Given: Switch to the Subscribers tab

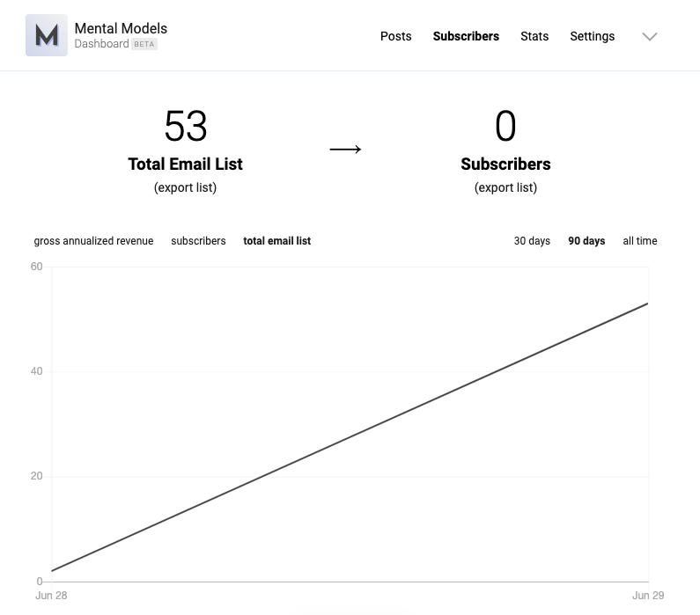Looking at the screenshot, I should [x=466, y=36].
